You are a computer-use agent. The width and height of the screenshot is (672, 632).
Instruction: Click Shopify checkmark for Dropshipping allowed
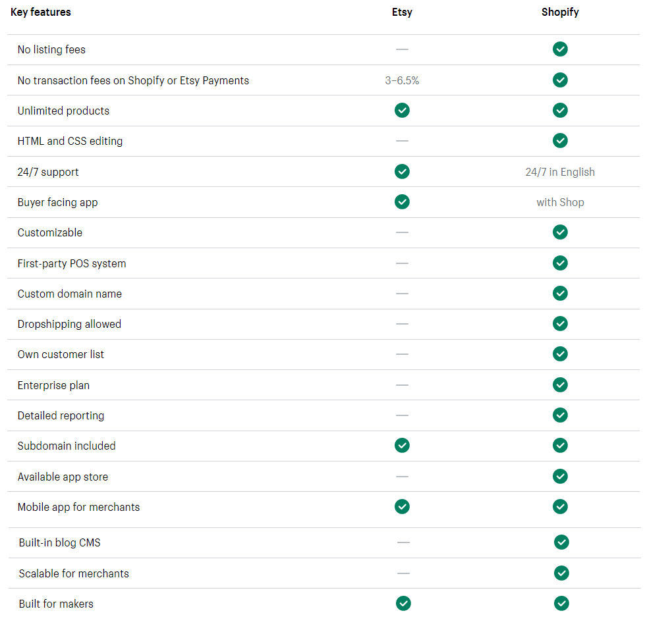coord(560,324)
